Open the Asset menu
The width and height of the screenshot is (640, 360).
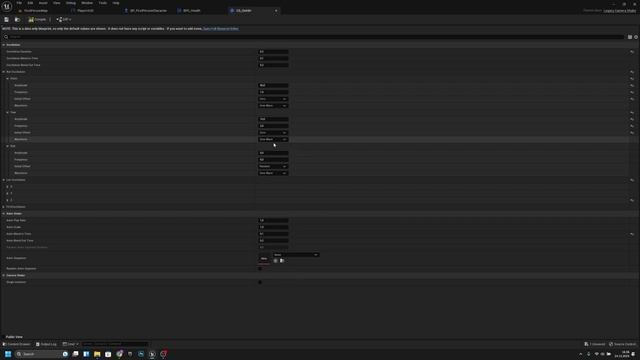(x=43, y=3)
